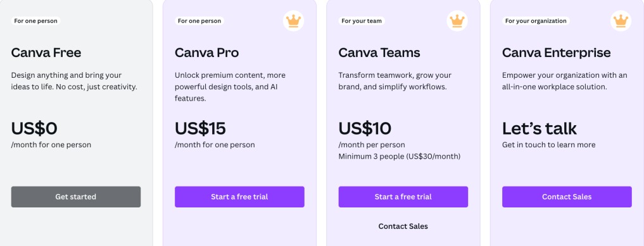644x246 pixels.
Task: Select the Canva Enterprise heading
Action: tap(556, 53)
